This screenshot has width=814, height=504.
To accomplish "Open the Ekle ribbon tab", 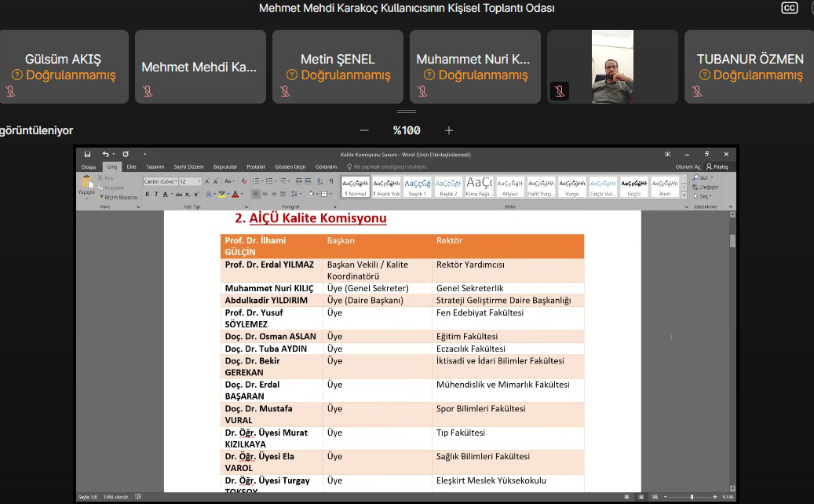I will point(131,166).
